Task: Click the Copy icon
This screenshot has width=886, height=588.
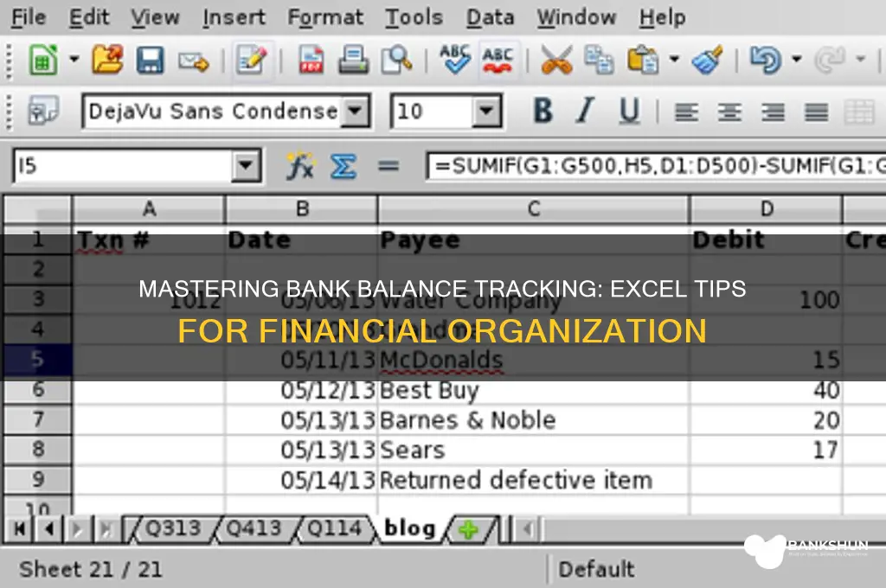Action: (599, 60)
